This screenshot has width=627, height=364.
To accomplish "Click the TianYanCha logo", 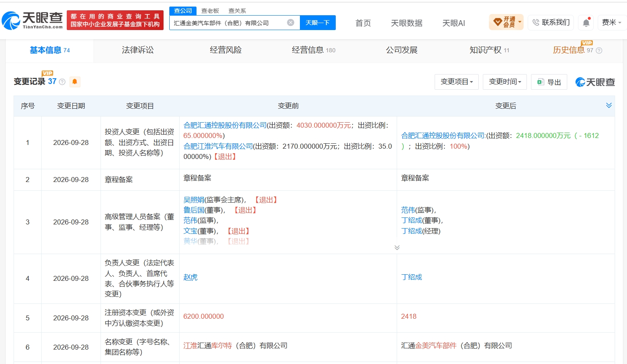I will [33, 21].
